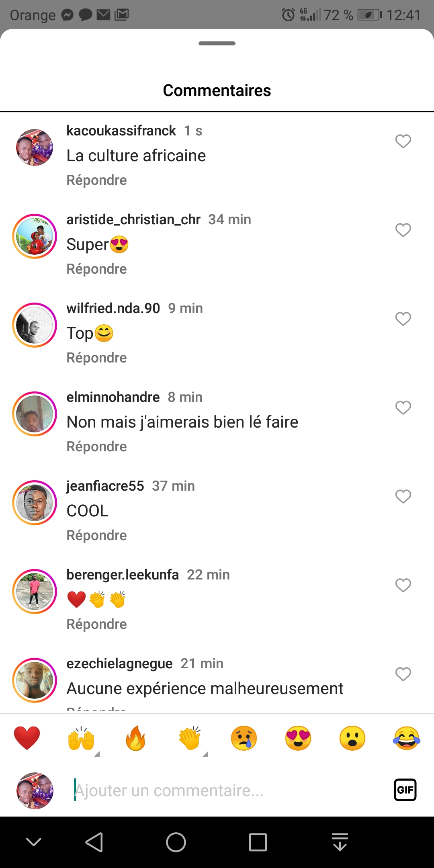Heart wilfried.nda.90's "Top" comment
This screenshot has width=434, height=868.
click(x=403, y=319)
